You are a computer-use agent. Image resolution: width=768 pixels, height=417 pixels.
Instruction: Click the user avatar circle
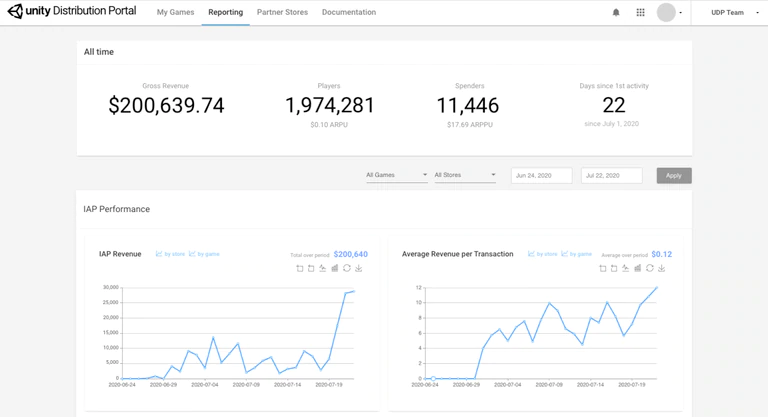[666, 12]
